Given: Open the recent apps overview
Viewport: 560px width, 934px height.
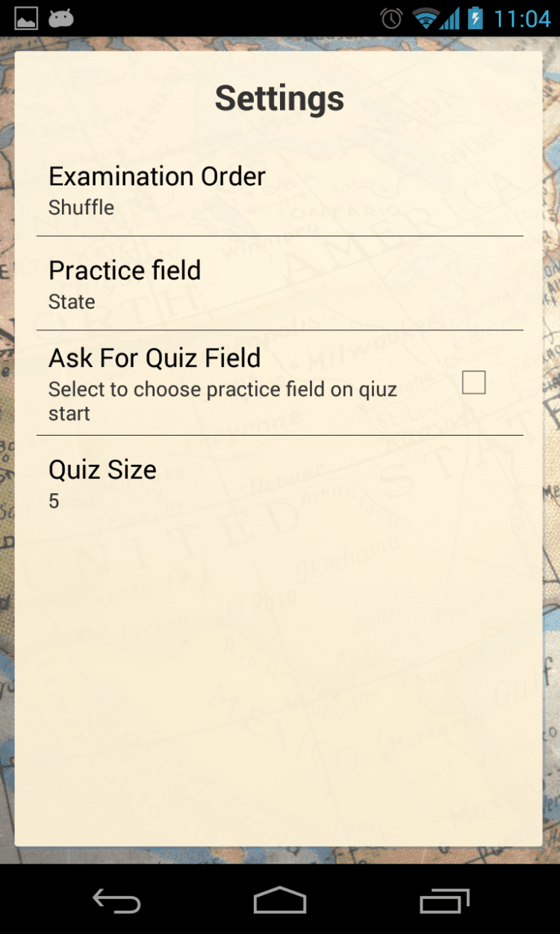Looking at the screenshot, I should coord(444,900).
